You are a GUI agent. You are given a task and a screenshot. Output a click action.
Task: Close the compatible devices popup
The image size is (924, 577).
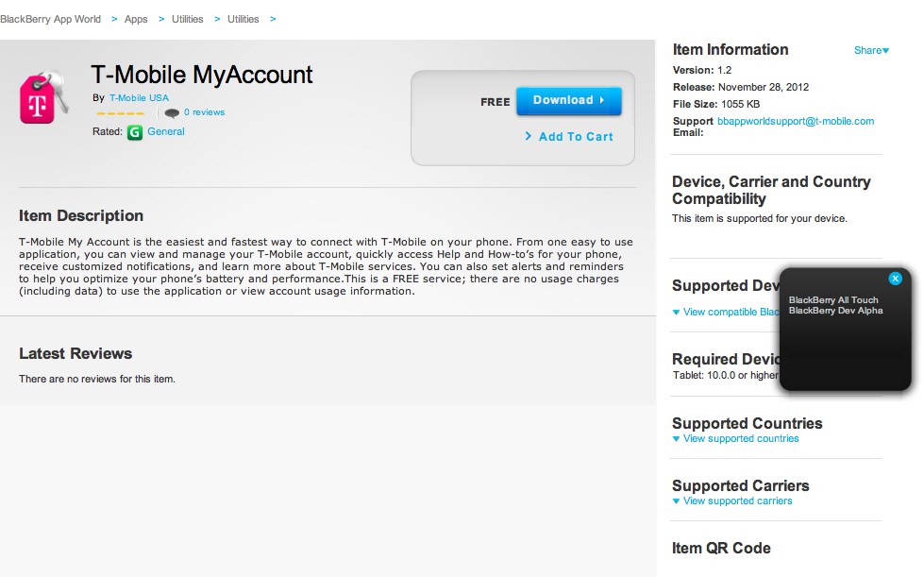896,279
